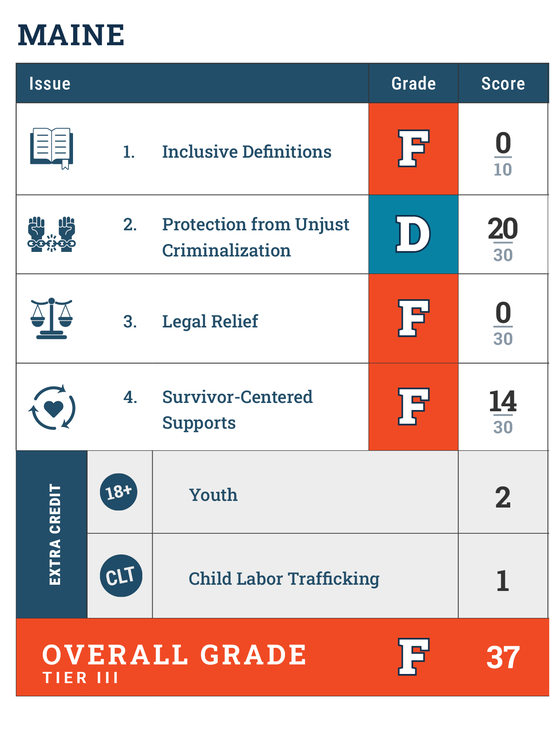Click the scales of justice icon
This screenshot has height=747, width=560.
point(51,318)
